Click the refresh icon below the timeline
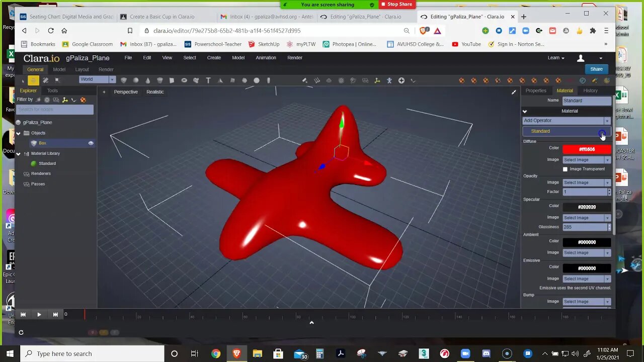The width and height of the screenshot is (644, 362). pos(21,332)
